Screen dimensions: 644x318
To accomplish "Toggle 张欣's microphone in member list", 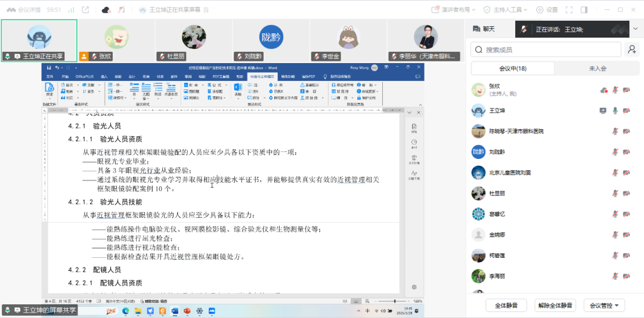I will 615,90.
